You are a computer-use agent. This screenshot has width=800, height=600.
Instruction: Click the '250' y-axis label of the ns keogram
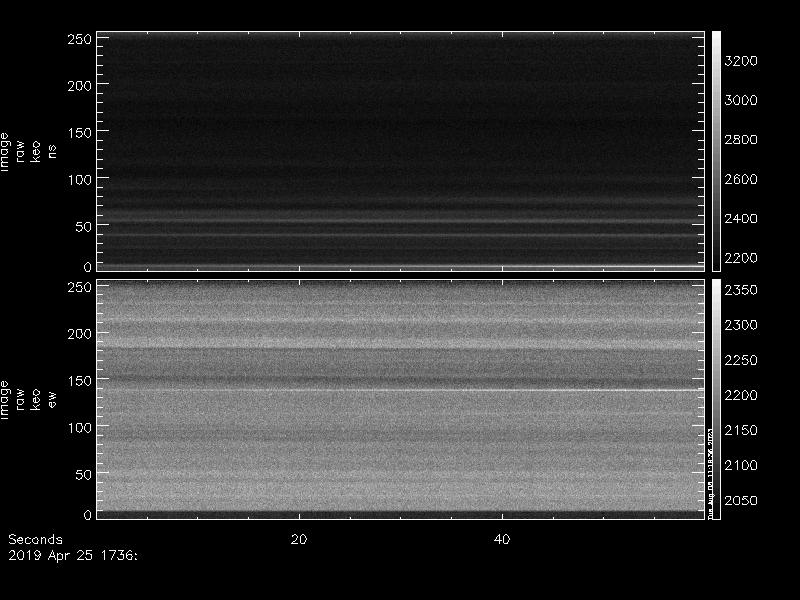[79, 39]
